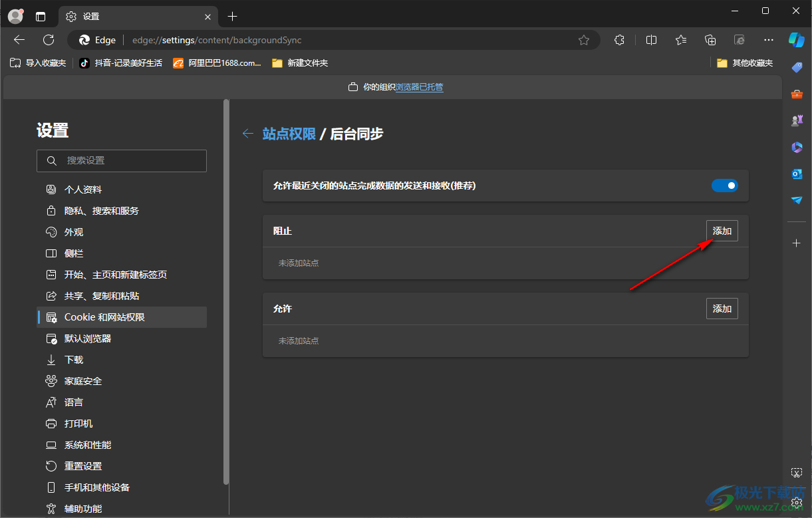
Task: Toggle off 允许最近关闭的站点完成数据的发送和接收
Action: (725, 186)
